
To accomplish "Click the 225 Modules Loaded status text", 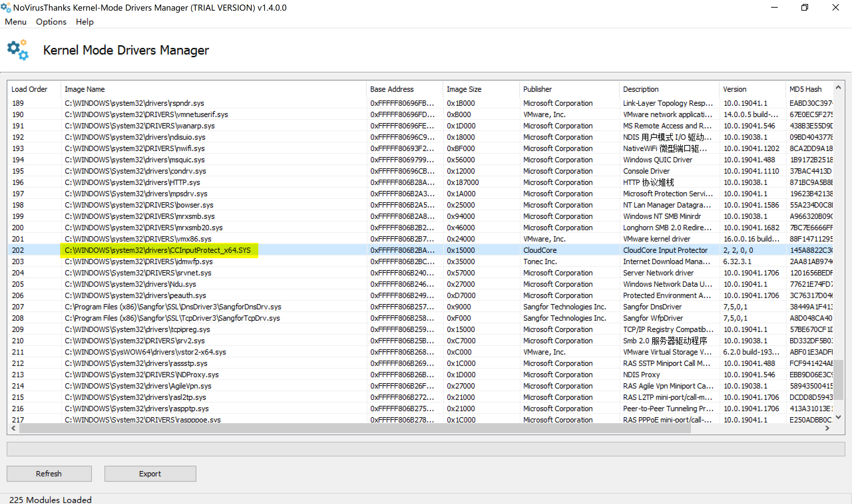I will (50, 500).
